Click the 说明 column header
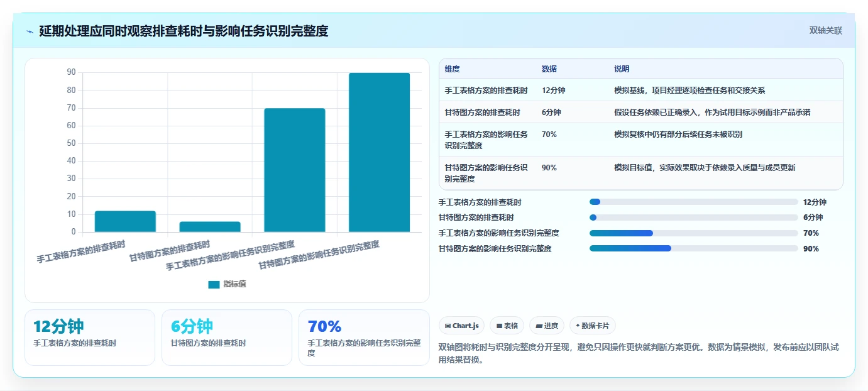This screenshot has width=868, height=391. click(x=622, y=69)
